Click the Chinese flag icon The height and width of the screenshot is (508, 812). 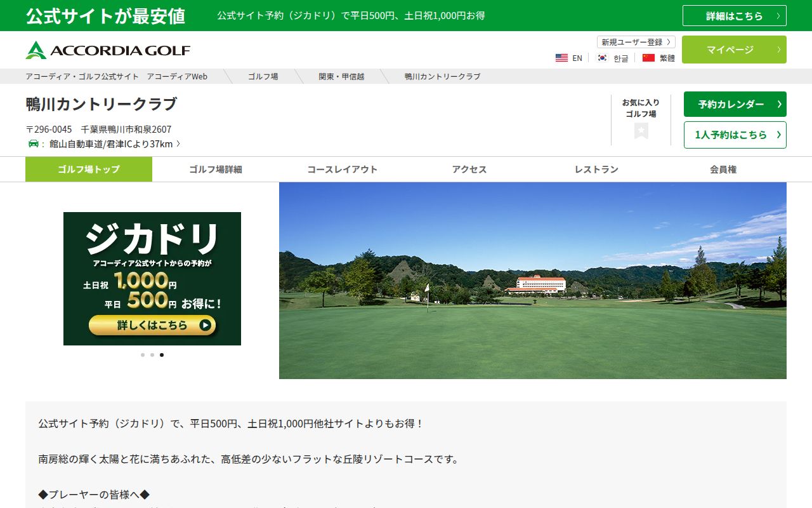648,58
